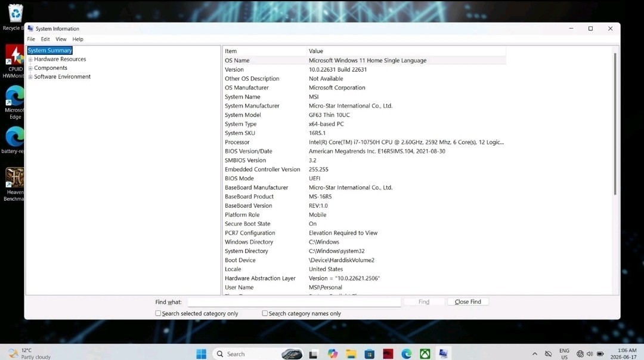Click the volume speaker tray icon
644x360 pixels.
590,353
